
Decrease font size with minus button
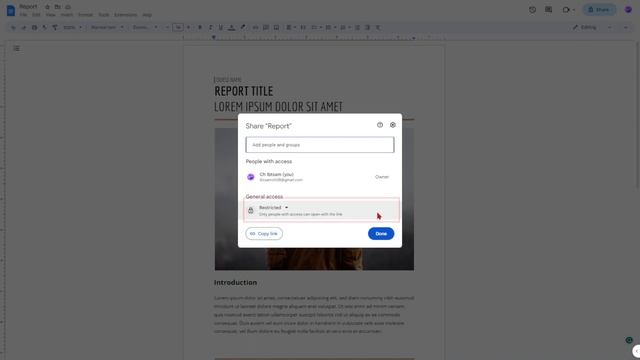tap(167, 27)
